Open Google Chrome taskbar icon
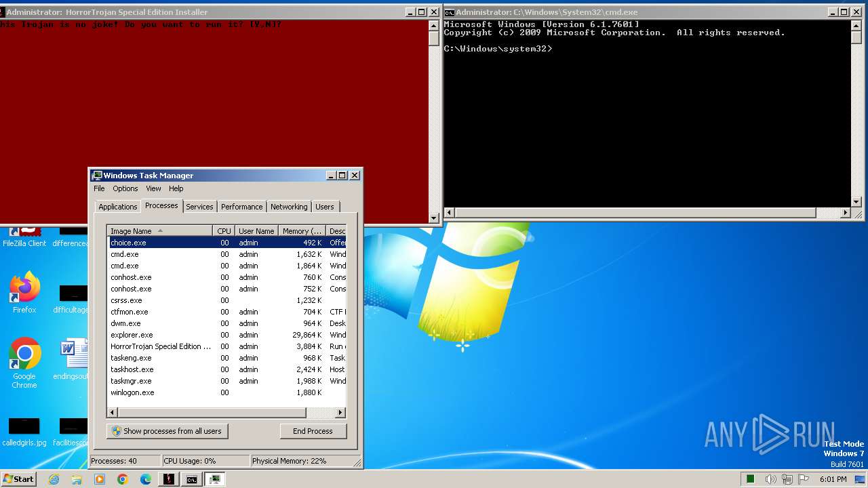The height and width of the screenshot is (488, 868). (x=123, y=479)
